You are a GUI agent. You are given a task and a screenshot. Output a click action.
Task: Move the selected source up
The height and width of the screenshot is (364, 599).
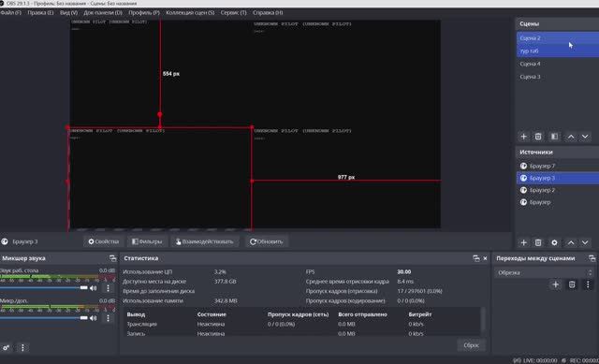(570, 242)
